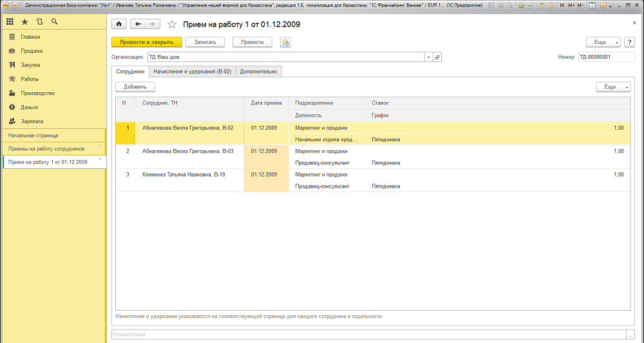Open Зарплата section in sidebar
644x343 pixels.
click(32, 121)
